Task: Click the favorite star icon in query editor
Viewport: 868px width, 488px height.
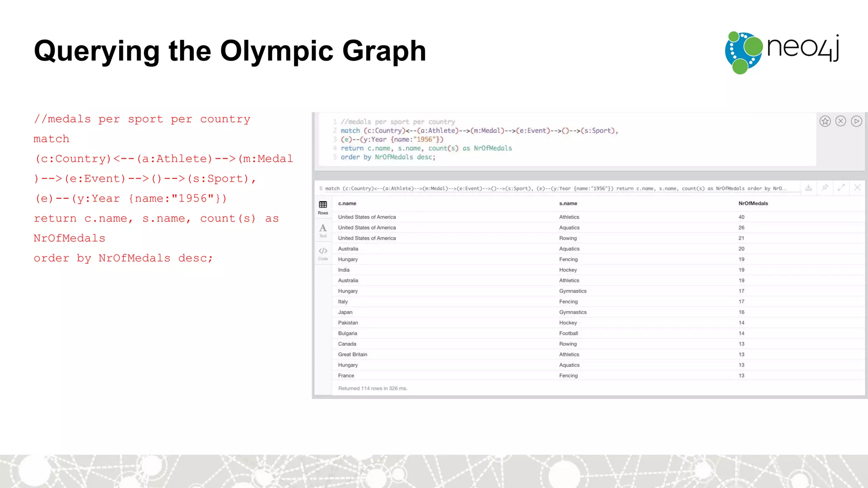Action: [x=825, y=121]
